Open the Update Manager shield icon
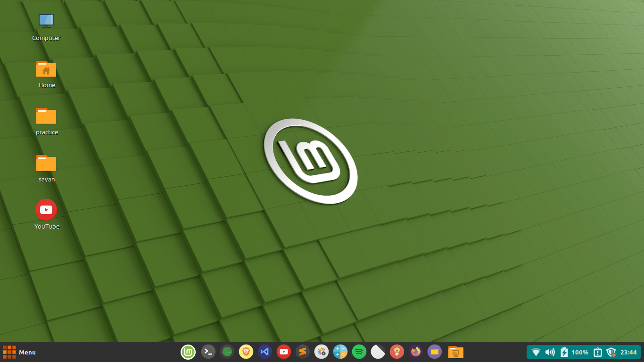This screenshot has width=644, height=362. (611, 352)
